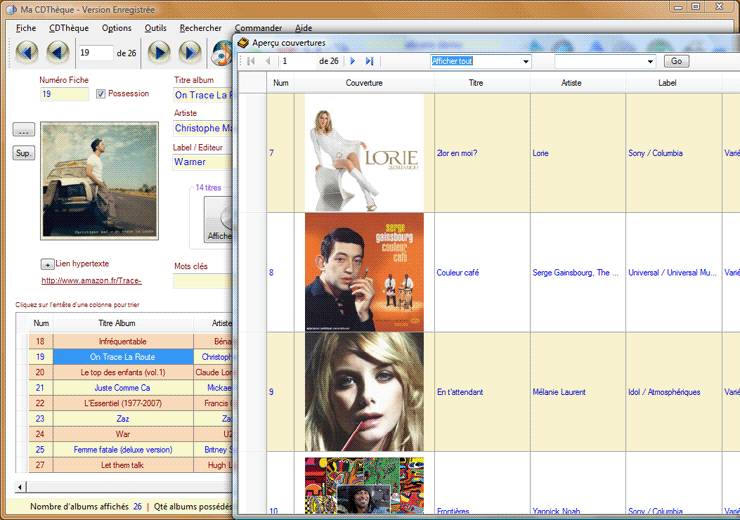Go to previous record in main window
The image size is (740, 520).
click(x=58, y=52)
